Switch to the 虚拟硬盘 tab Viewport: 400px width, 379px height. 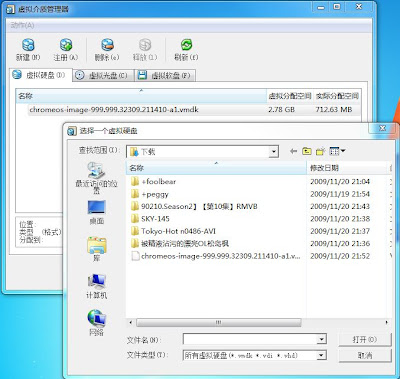tap(40, 75)
